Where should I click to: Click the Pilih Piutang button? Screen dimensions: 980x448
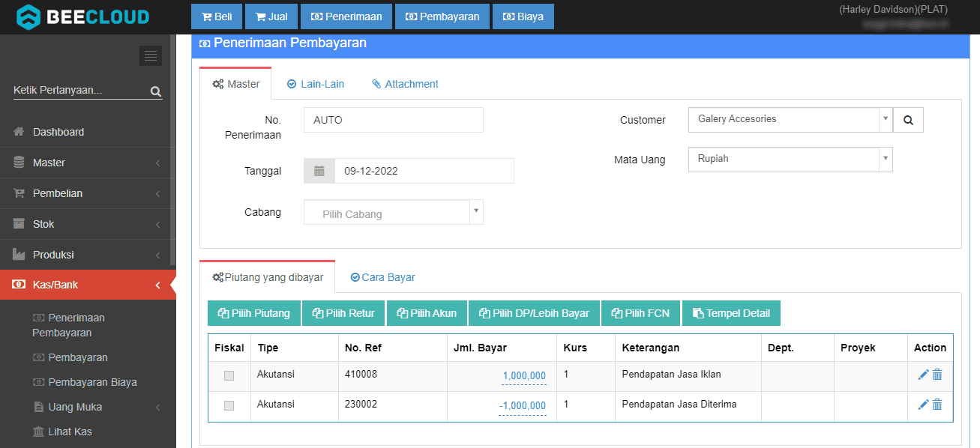[253, 313]
